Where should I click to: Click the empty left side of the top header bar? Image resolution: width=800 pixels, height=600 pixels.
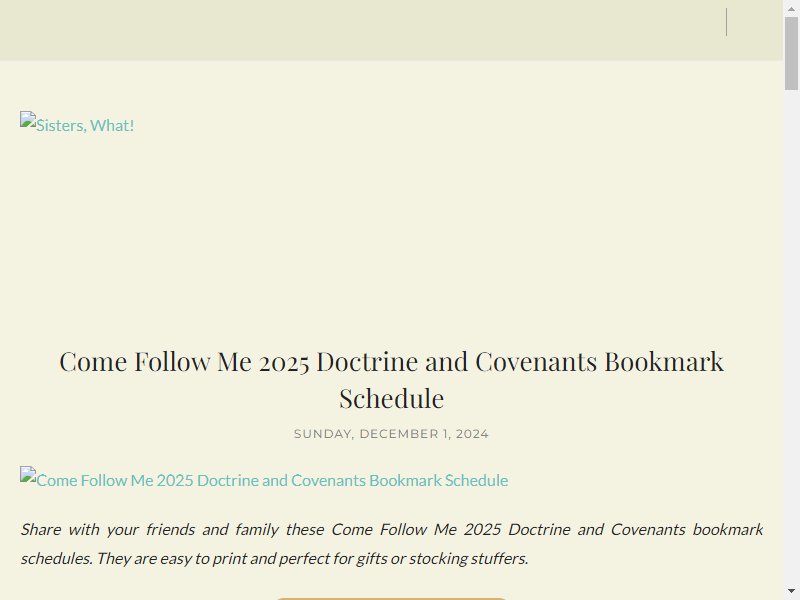(x=204, y=30)
